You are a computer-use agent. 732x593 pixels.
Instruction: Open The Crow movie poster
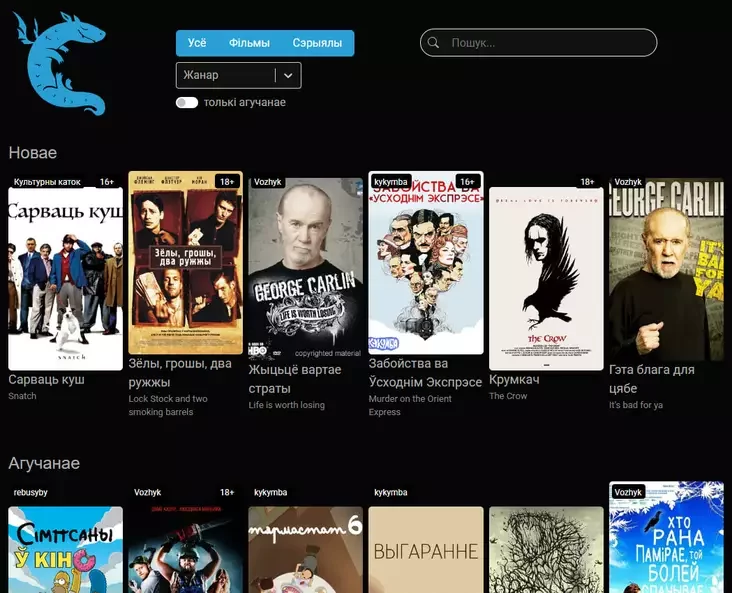click(x=546, y=279)
